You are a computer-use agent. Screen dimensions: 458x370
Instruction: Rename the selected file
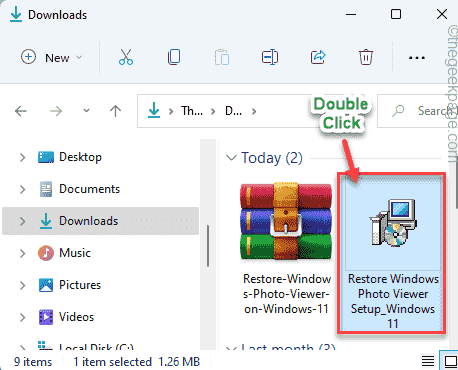click(270, 57)
